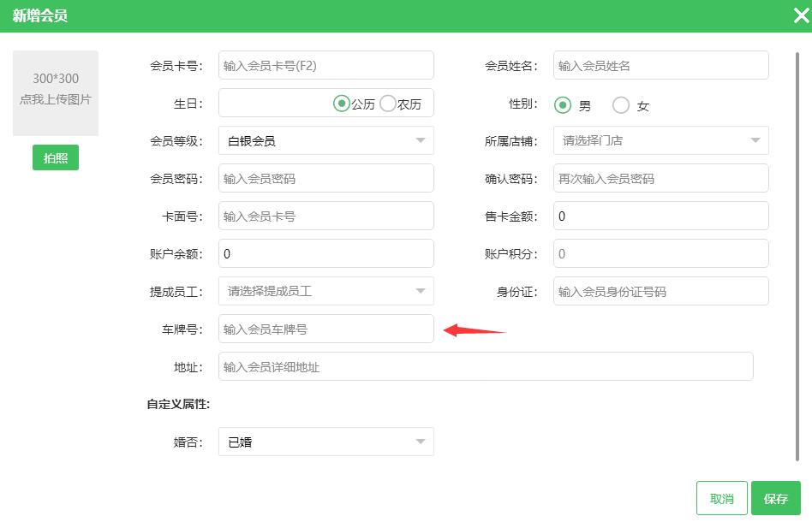Screen dimensions: 812x522
Task: Choose 女 as gender
Action: pyautogui.click(x=621, y=105)
